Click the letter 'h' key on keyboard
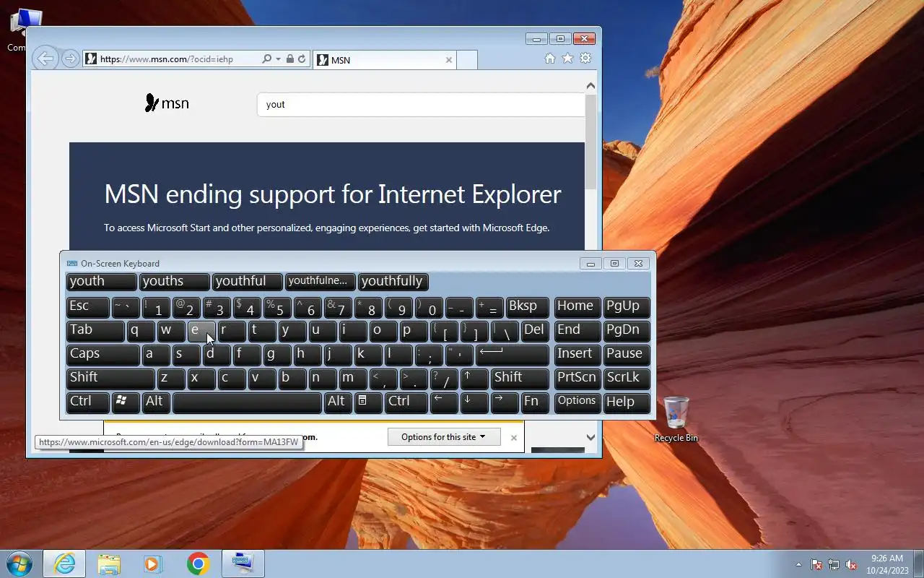The width and height of the screenshot is (924, 578). (x=308, y=355)
